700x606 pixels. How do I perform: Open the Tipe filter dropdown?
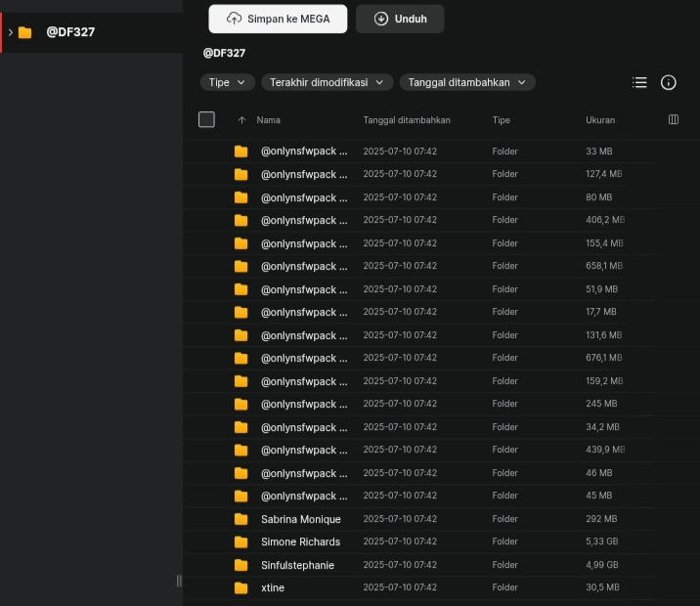(x=227, y=83)
